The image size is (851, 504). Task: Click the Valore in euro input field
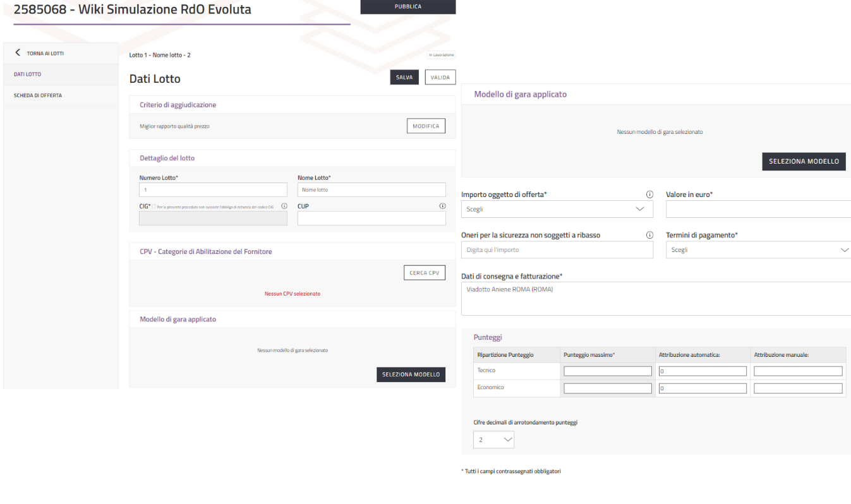point(758,209)
